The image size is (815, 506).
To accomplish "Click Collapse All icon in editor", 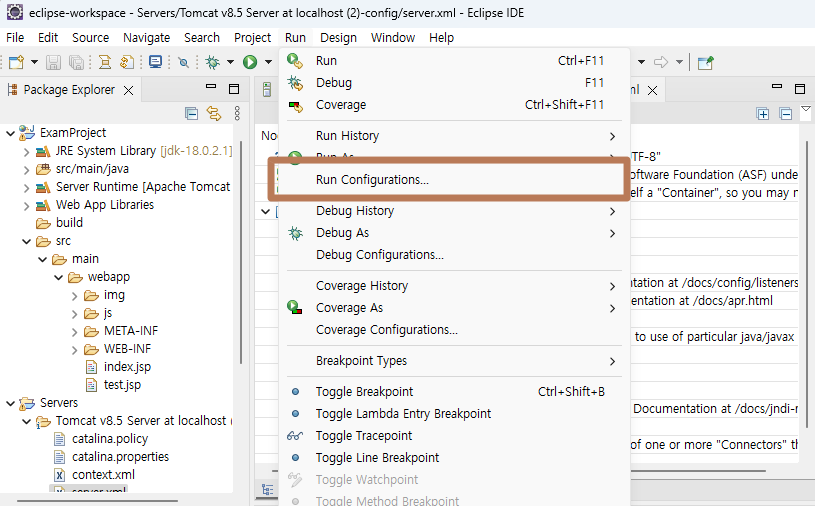I will click(785, 113).
